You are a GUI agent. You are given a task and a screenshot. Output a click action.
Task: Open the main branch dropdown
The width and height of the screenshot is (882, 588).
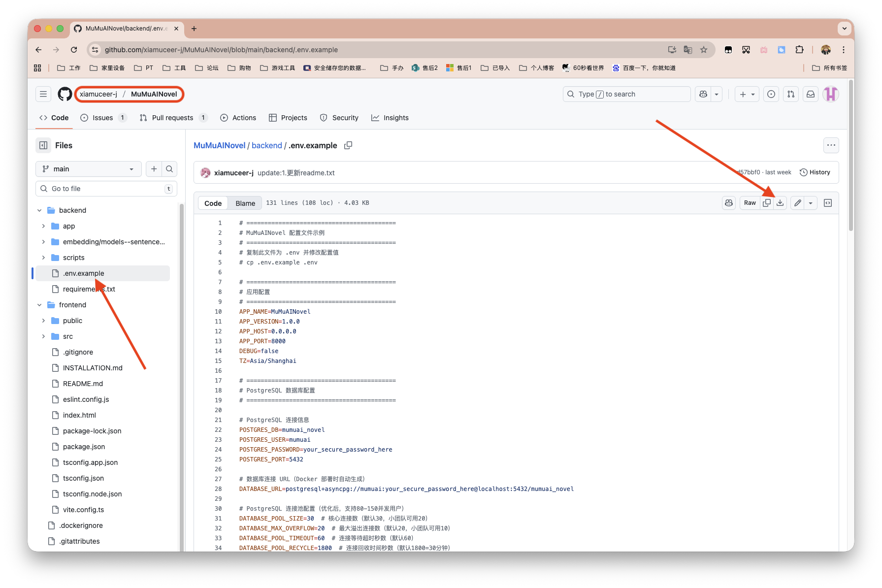[x=89, y=169]
